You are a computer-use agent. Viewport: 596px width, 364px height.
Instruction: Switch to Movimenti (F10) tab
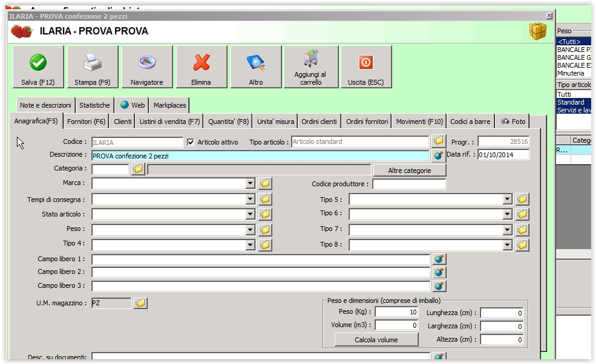click(x=419, y=122)
